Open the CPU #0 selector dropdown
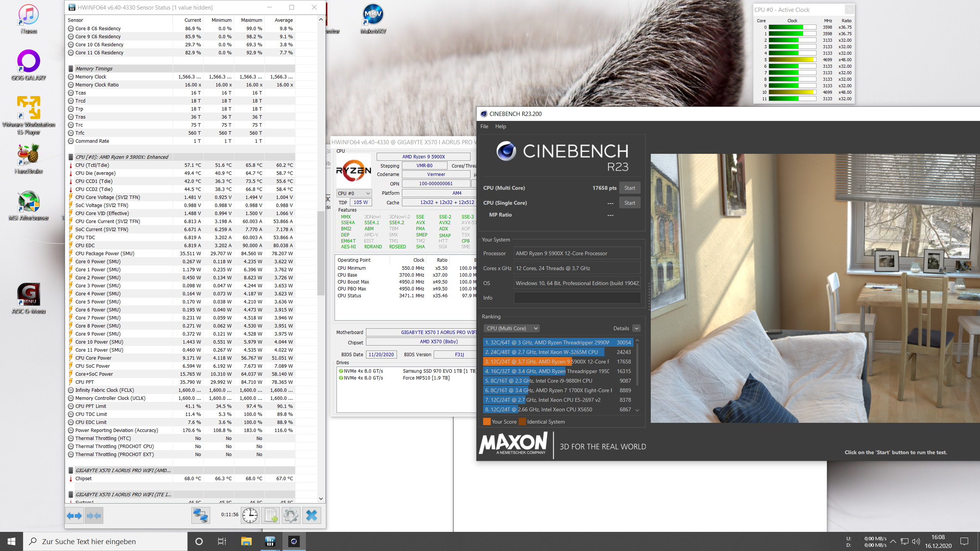Viewport: 980px width, 551px height. [354, 193]
